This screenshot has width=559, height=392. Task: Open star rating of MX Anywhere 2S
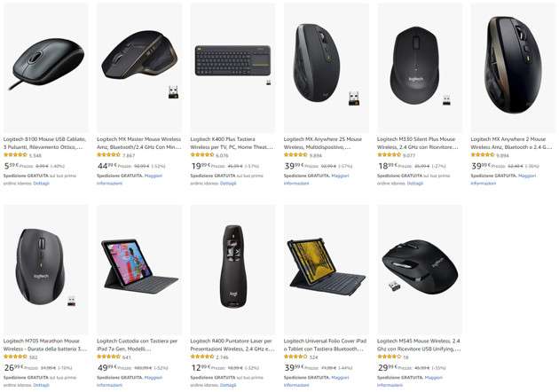pos(295,154)
